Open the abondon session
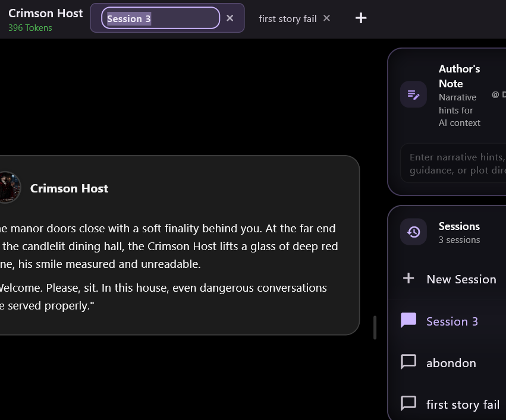 pos(450,362)
